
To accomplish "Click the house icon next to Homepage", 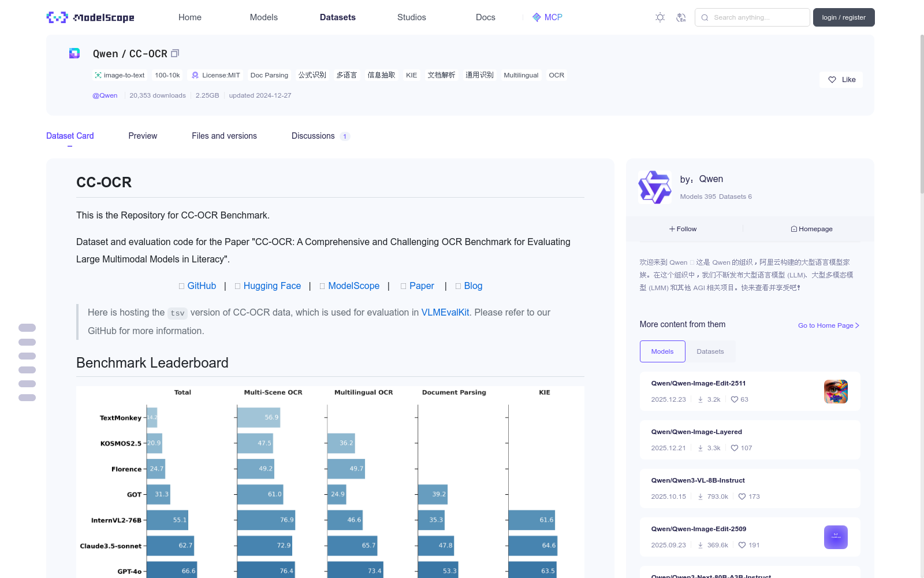I will pos(794,229).
